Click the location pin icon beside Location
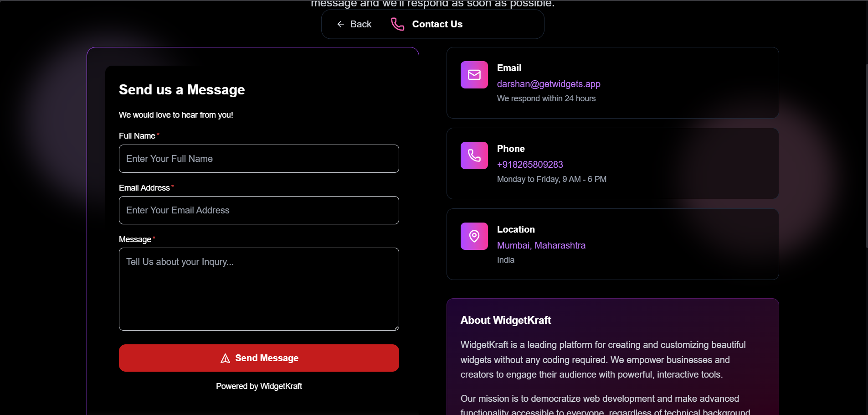868x415 pixels. coord(474,236)
